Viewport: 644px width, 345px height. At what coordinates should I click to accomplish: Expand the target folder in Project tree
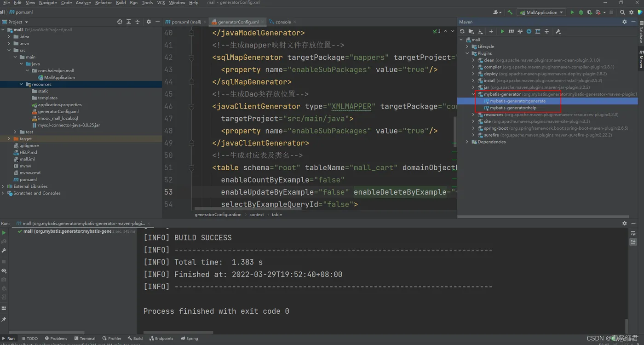9,138
